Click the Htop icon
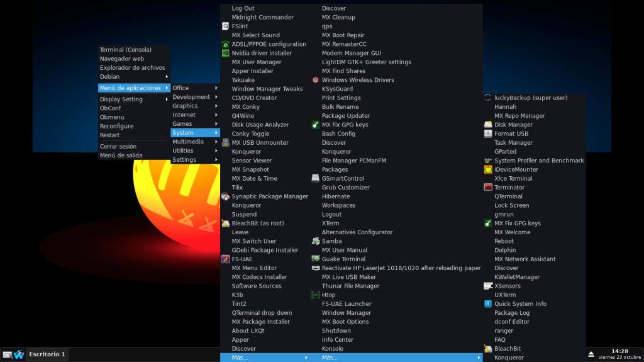The height and width of the screenshot is (362, 644). (316, 295)
